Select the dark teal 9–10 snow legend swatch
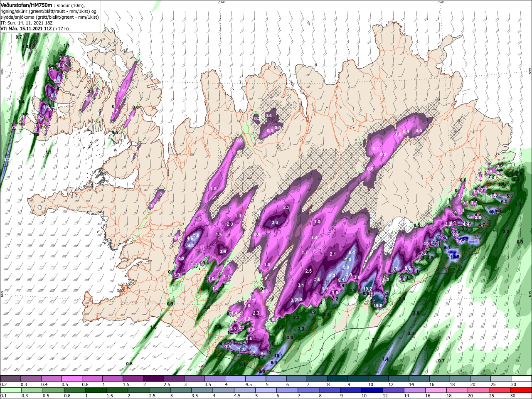 click(x=357, y=379)
